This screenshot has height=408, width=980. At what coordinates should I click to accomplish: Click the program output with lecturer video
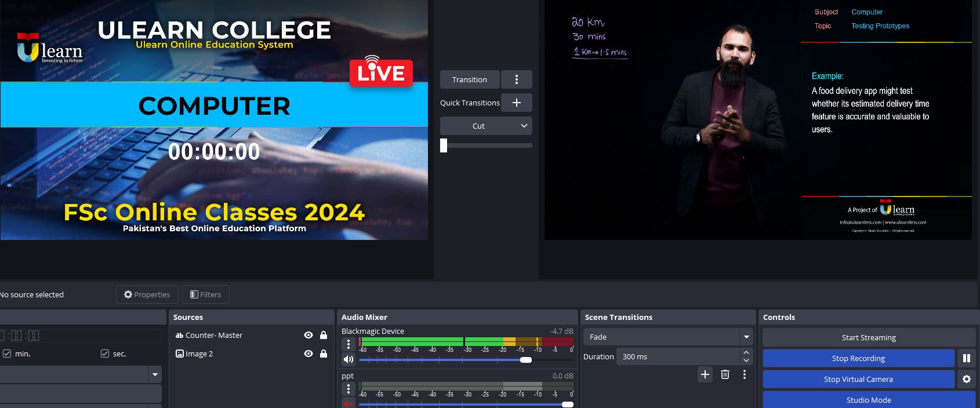(x=758, y=120)
